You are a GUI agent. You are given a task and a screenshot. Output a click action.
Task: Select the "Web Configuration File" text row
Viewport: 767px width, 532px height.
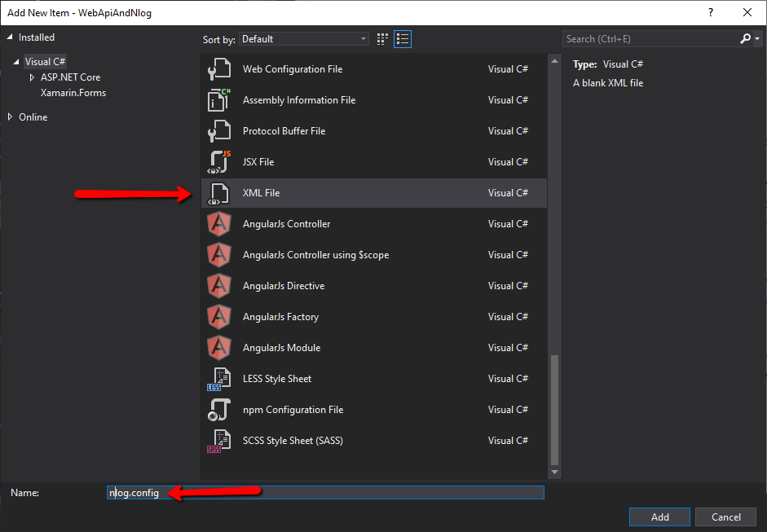coord(293,69)
